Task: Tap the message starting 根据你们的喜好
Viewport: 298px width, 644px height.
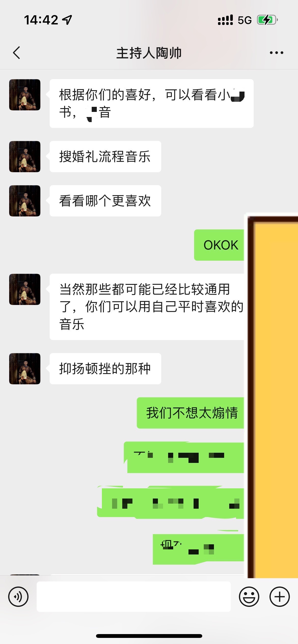Action: point(152,103)
